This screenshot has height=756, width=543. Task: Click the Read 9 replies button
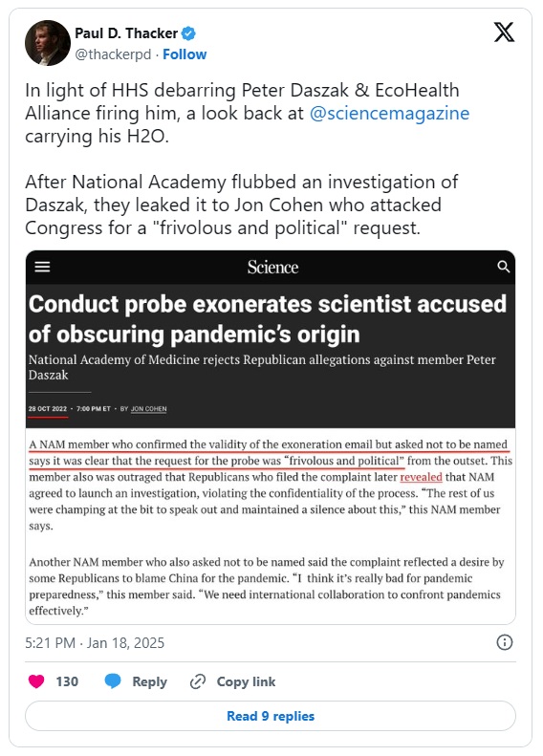tap(271, 716)
